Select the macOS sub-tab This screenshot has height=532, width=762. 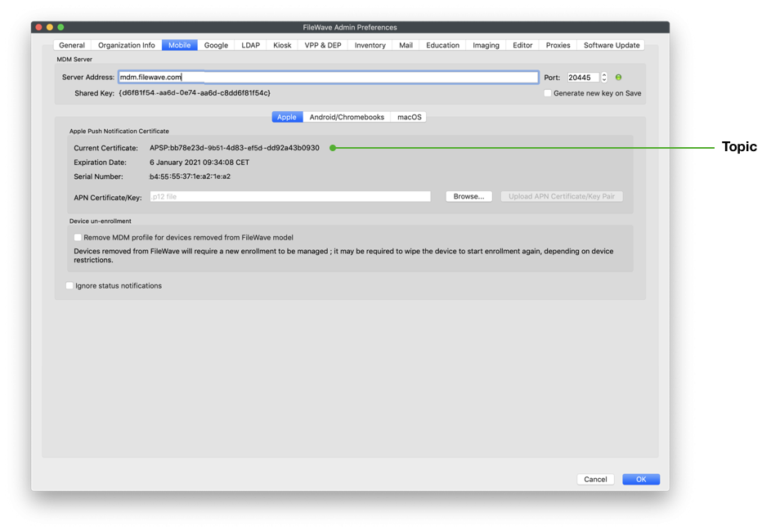tap(409, 117)
